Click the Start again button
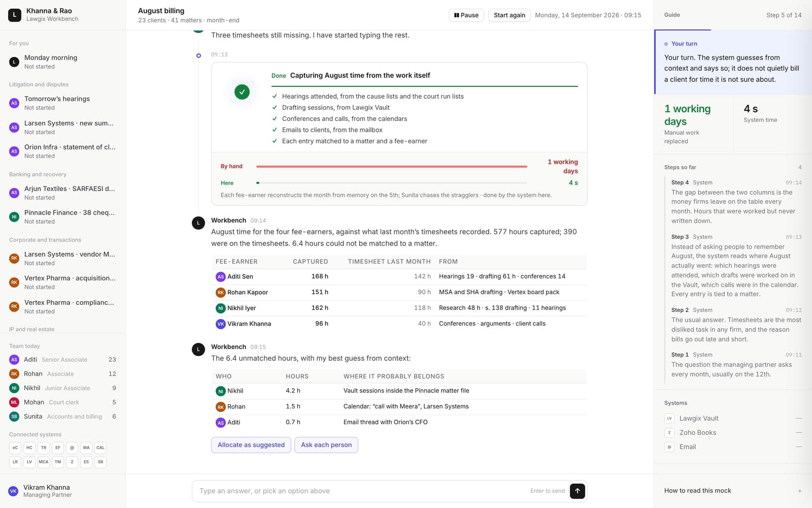Image resolution: width=812 pixels, height=508 pixels. tap(510, 15)
